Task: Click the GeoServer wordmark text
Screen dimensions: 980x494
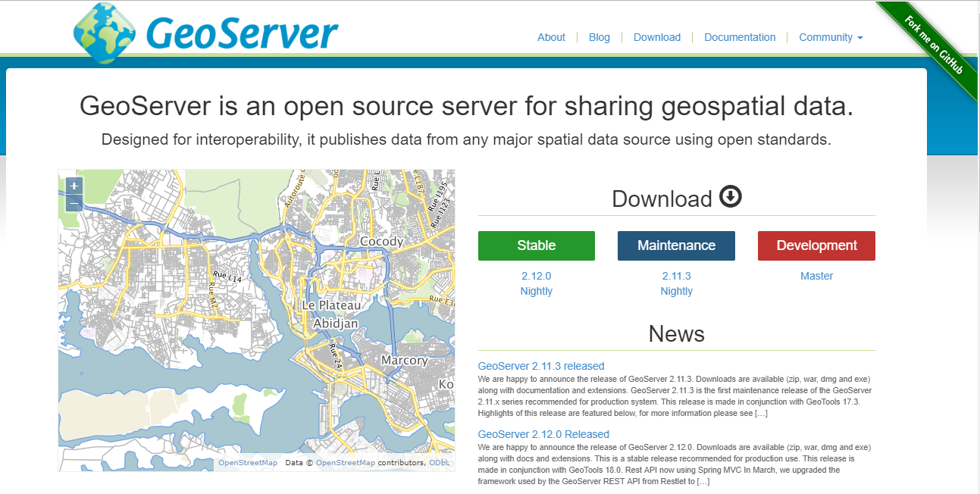Action: 242,33
